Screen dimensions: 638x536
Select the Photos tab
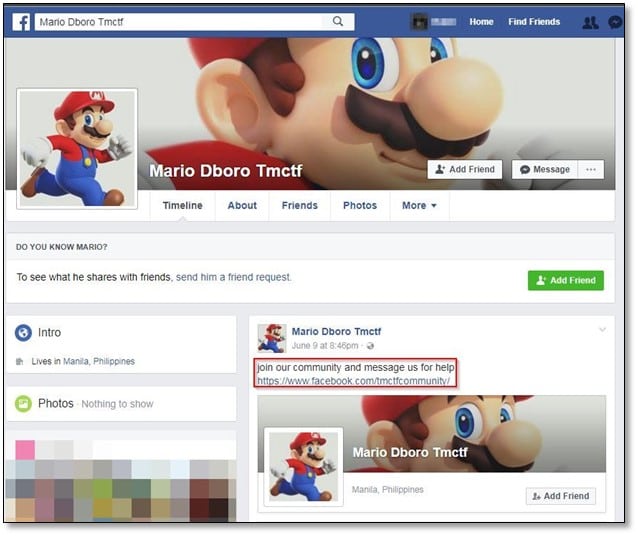point(360,206)
